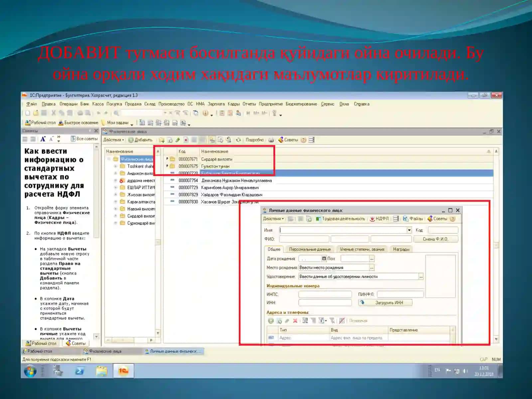This screenshot has width=532, height=399.
Task: Open the Операции menu
Action: click(68, 104)
